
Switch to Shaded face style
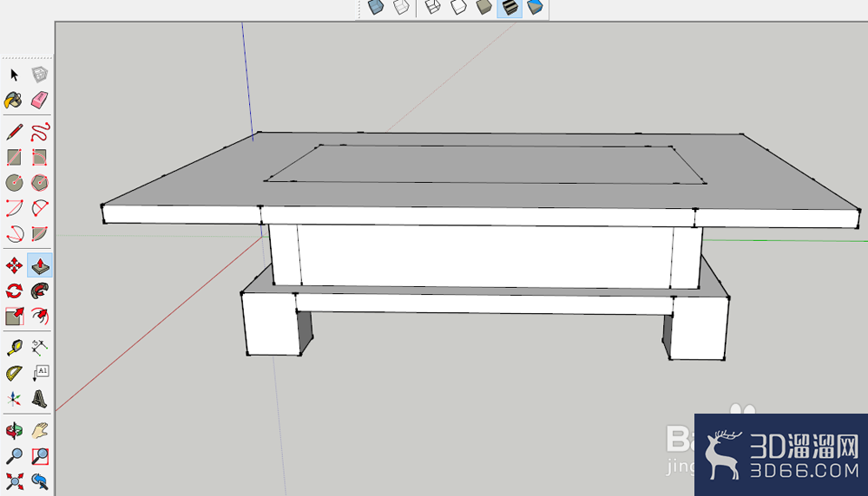click(x=483, y=7)
